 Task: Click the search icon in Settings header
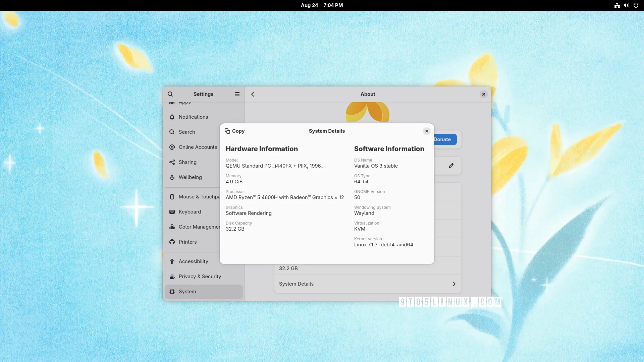pos(170,94)
